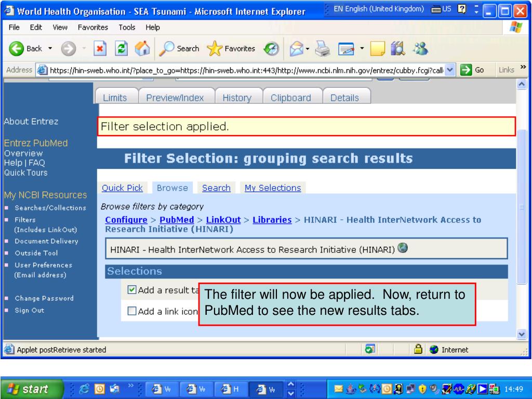Screen dimensions: 532x399
Task: Follow the Libraries breadcrumb link
Action: [x=272, y=220]
